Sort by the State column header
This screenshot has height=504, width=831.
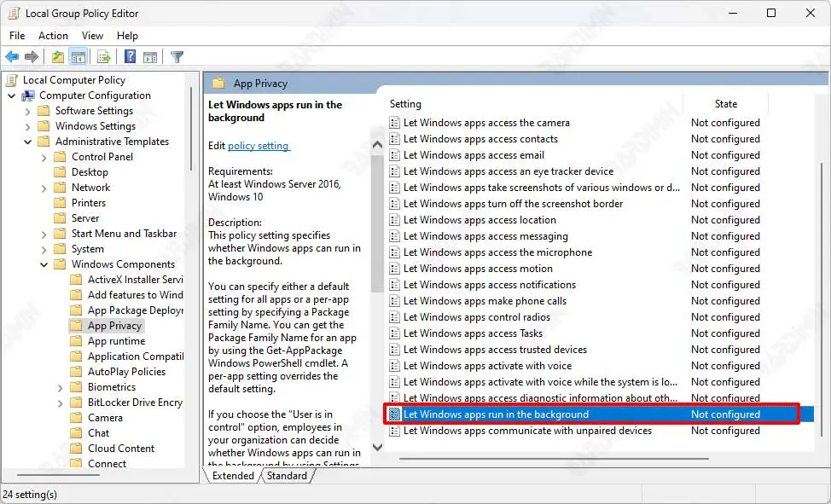pyautogui.click(x=725, y=104)
